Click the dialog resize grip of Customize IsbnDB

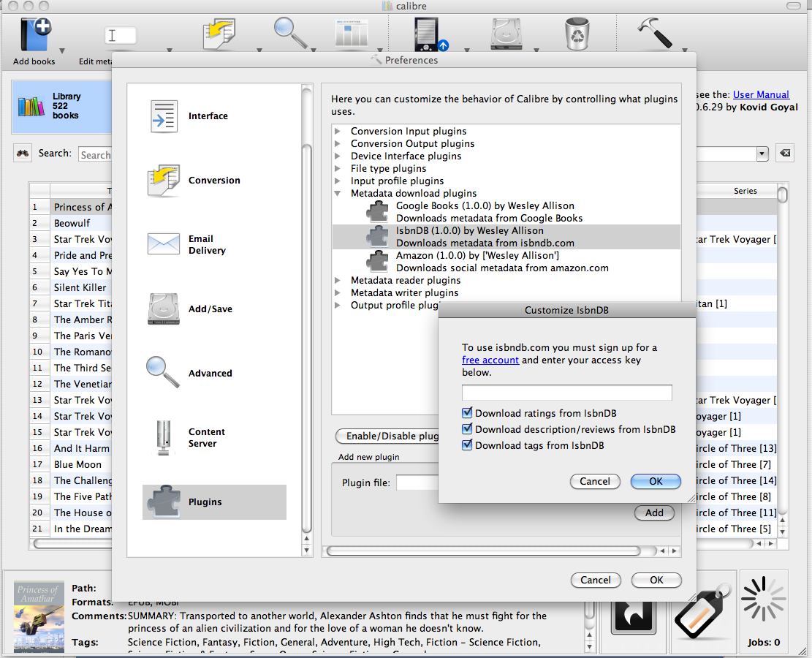point(691,499)
